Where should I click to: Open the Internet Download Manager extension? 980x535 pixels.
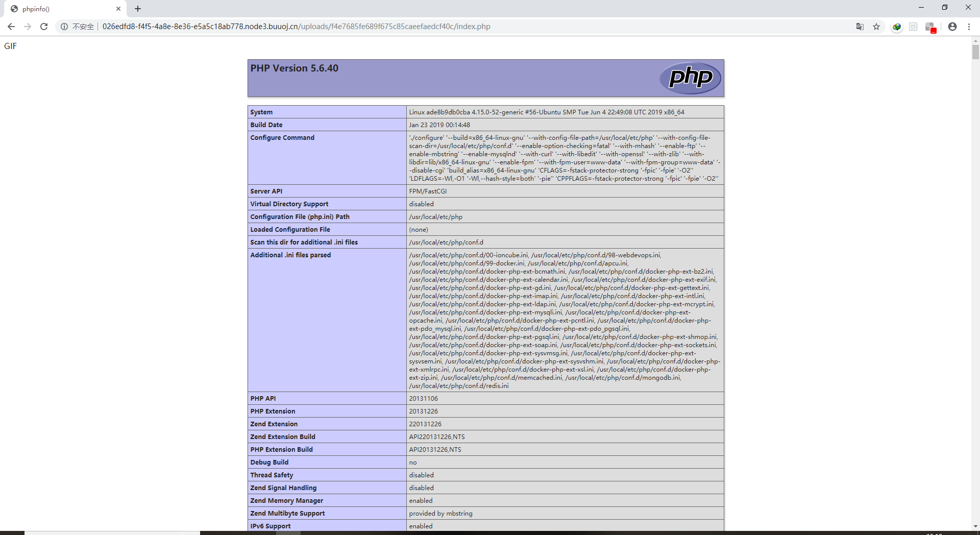[897, 27]
